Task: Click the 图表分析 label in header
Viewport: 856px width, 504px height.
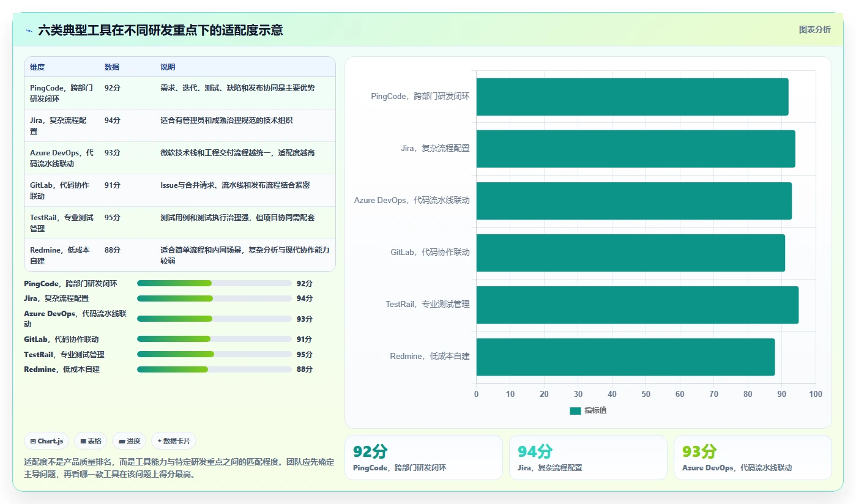Action: pos(814,29)
